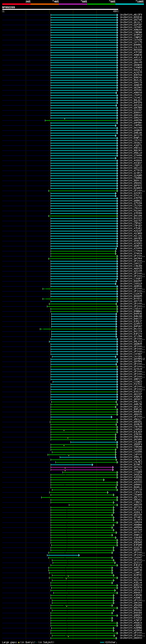The image size is (146, 644).
Task: Click the cyan alignment bar for UniRef100_Q9M0A3
Action: [x=84, y=115]
